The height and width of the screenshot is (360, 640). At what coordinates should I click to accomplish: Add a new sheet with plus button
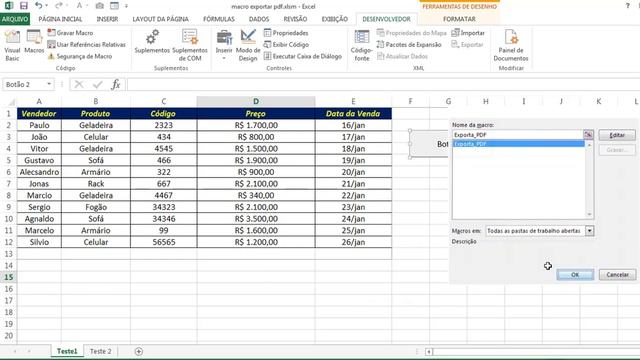[x=139, y=351]
